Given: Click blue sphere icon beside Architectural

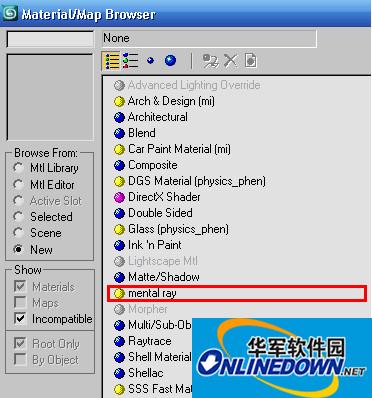Looking at the screenshot, I should [x=119, y=117].
